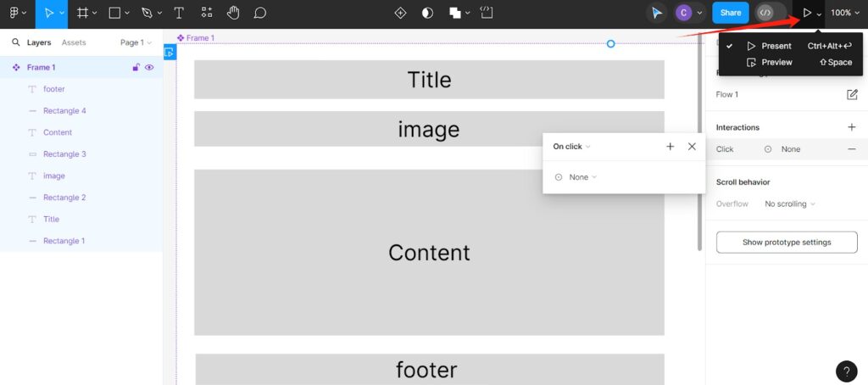Expand the On click trigger dropdown

coord(572,147)
